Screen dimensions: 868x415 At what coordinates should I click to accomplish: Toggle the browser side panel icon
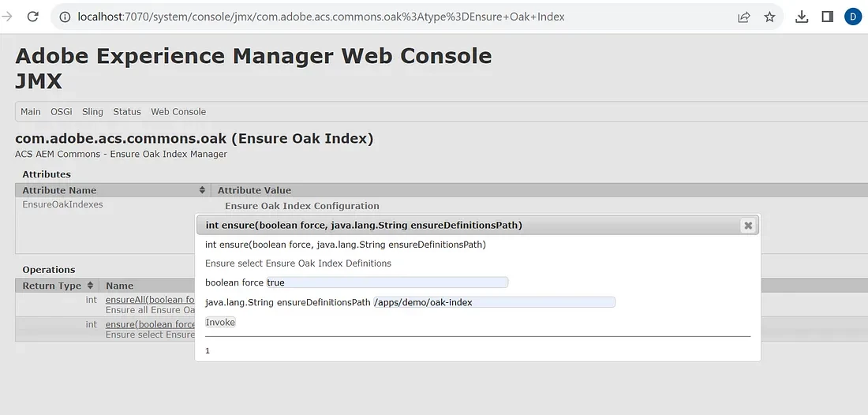[x=828, y=17]
